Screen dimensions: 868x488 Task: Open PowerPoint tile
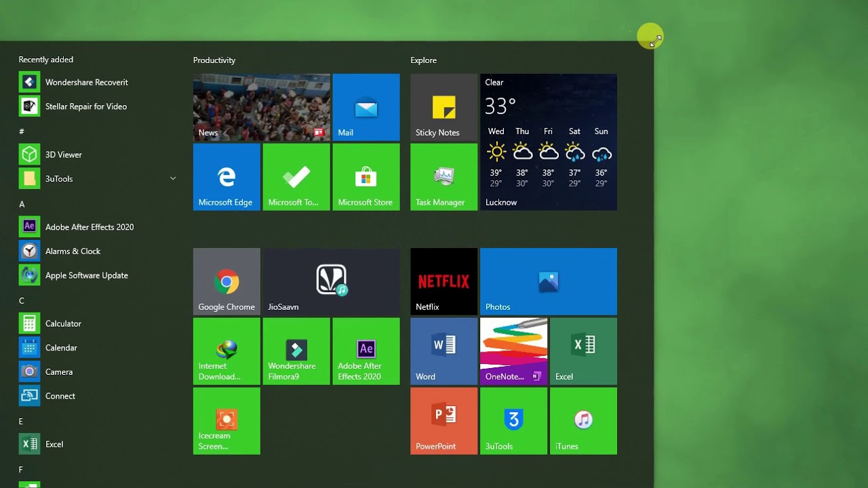coord(443,421)
